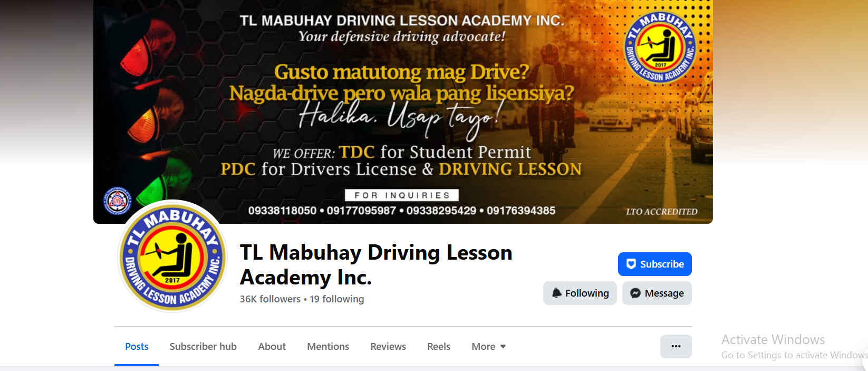Screen dimensions: 868x371
Task: Click the shield icon on Subscribe button
Action: (631, 264)
